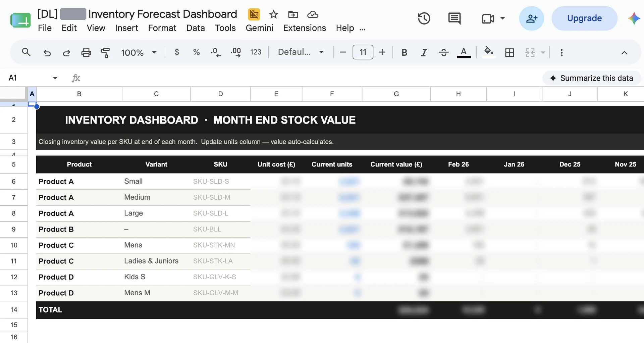Expand merge type dropdown arrow
This screenshot has width=644, height=343.
coord(543,52)
